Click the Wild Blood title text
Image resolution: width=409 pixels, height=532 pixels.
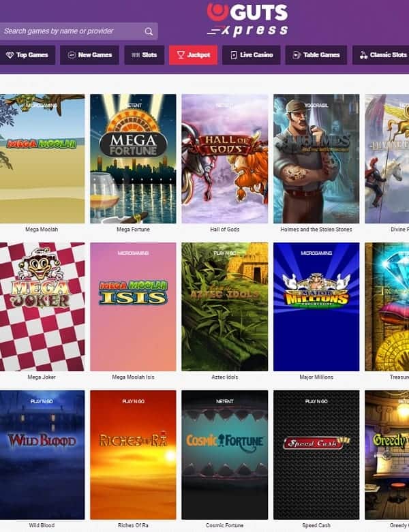[x=42, y=525]
